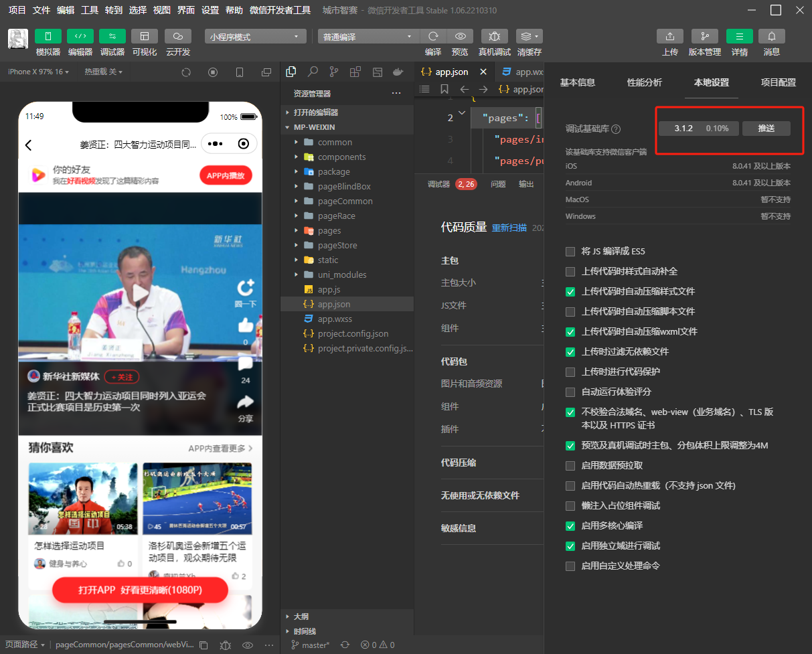
Task: Click the simulator refresh icon
Action: 186,72
